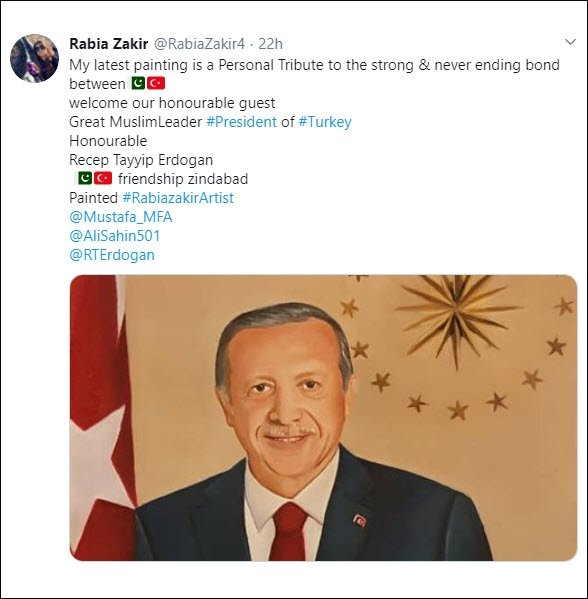Click the flag lapel pin in the painting
588x599 pixels.
[x=360, y=520]
